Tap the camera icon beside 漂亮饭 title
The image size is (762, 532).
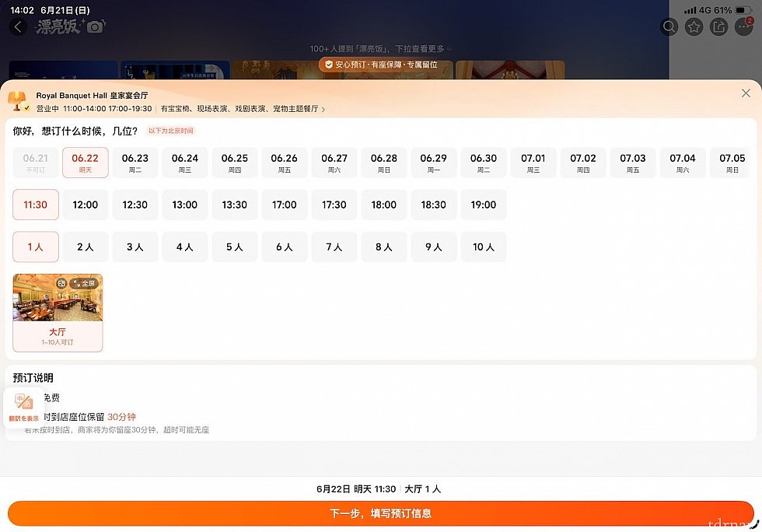[95, 26]
